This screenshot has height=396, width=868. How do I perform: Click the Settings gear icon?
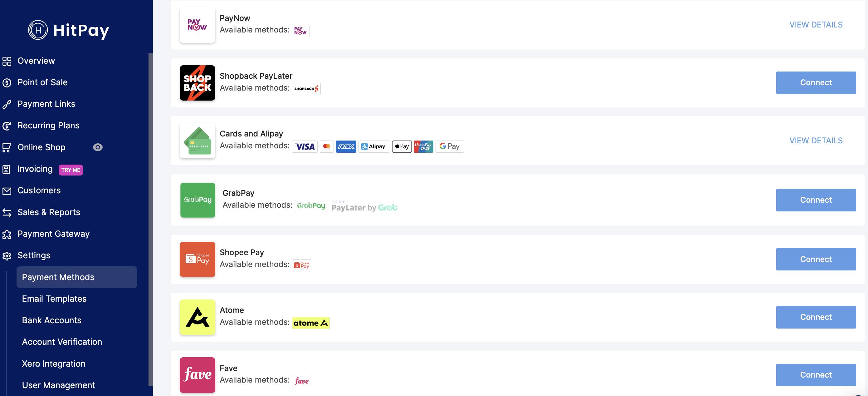[7, 256]
